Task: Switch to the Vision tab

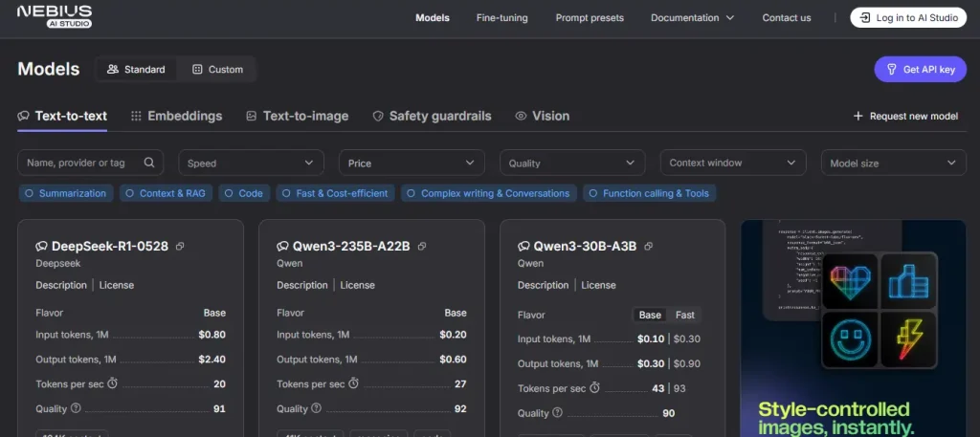Action: click(542, 116)
